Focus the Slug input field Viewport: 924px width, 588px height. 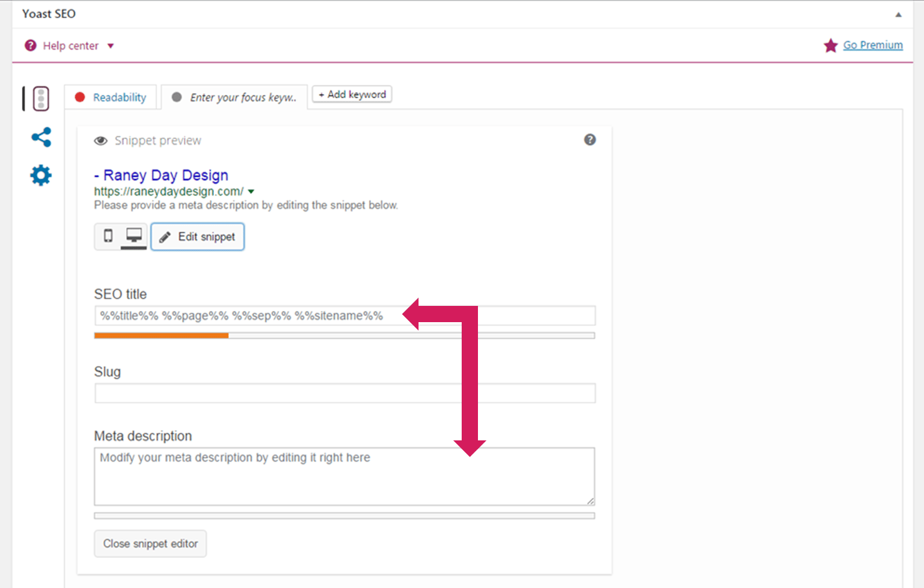tap(345, 393)
